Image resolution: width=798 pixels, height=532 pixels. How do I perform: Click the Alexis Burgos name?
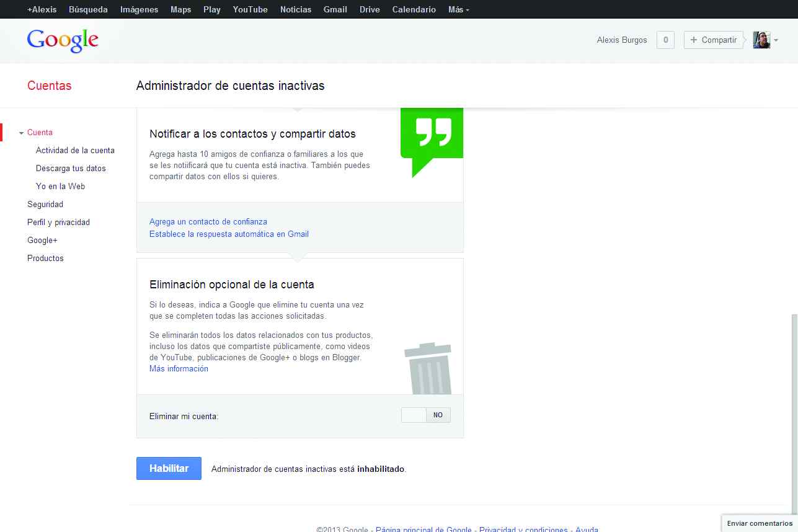[622, 40]
